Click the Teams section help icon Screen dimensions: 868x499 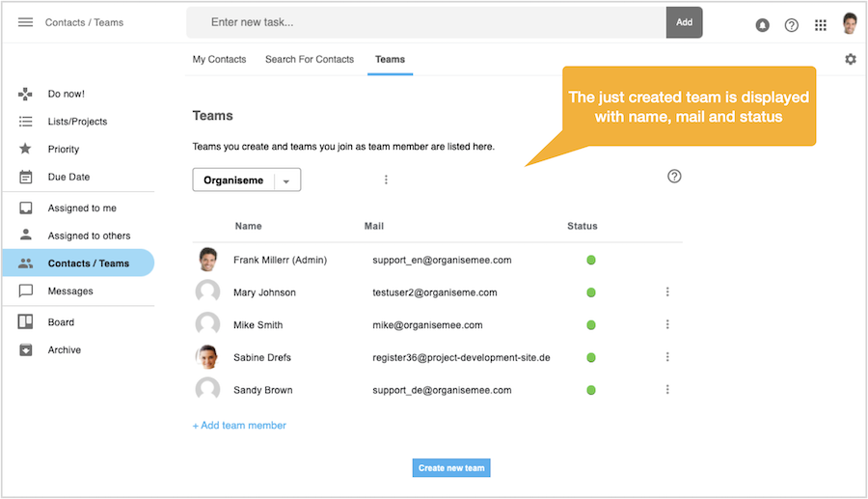[x=674, y=176]
